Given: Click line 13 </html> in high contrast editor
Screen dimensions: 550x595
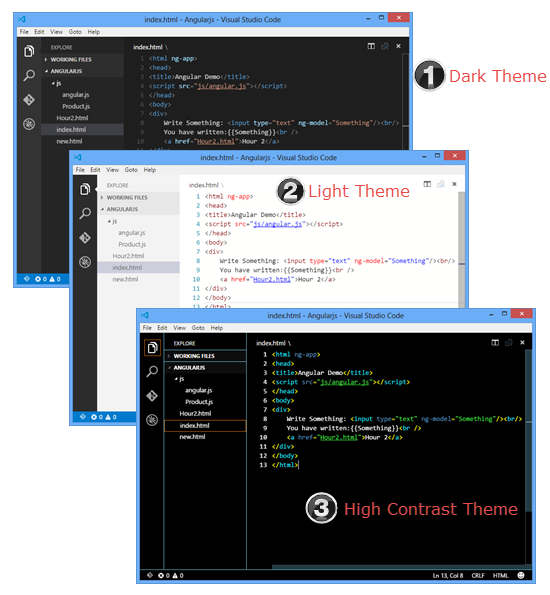Looking at the screenshot, I should [285, 465].
